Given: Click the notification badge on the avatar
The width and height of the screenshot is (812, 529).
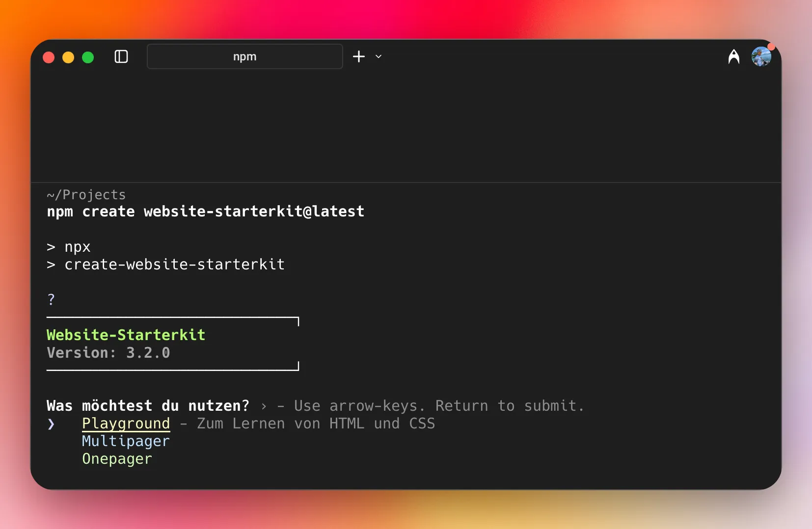Looking at the screenshot, I should (771, 47).
